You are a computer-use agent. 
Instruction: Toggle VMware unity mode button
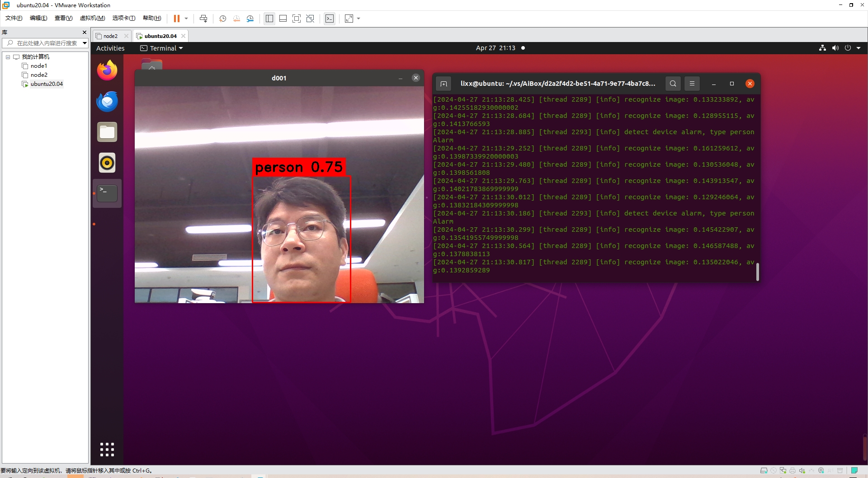pos(310,19)
